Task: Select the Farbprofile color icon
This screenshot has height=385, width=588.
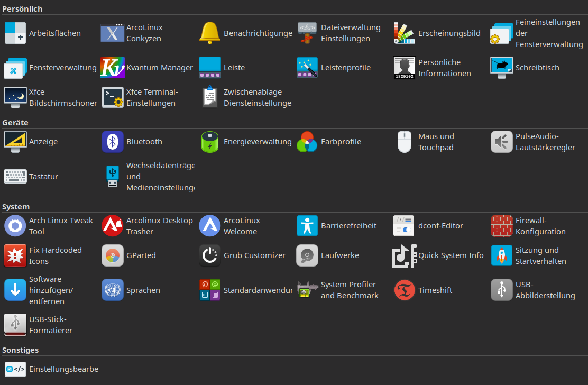Action: tap(307, 142)
